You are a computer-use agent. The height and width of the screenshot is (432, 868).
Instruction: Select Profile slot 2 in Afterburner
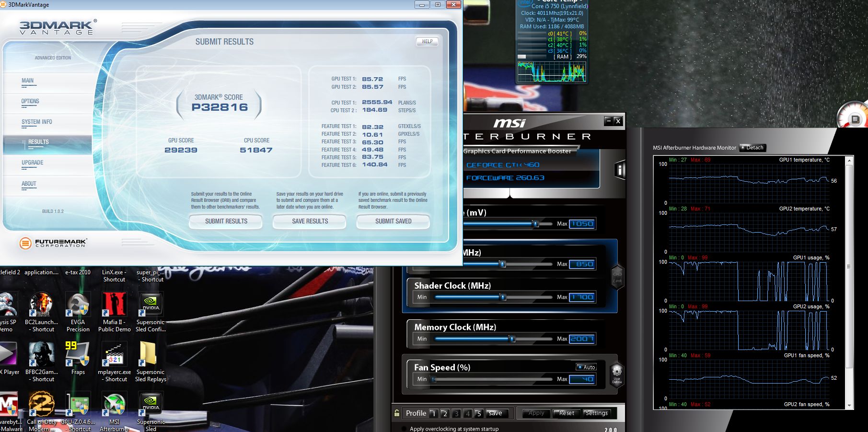coord(445,413)
